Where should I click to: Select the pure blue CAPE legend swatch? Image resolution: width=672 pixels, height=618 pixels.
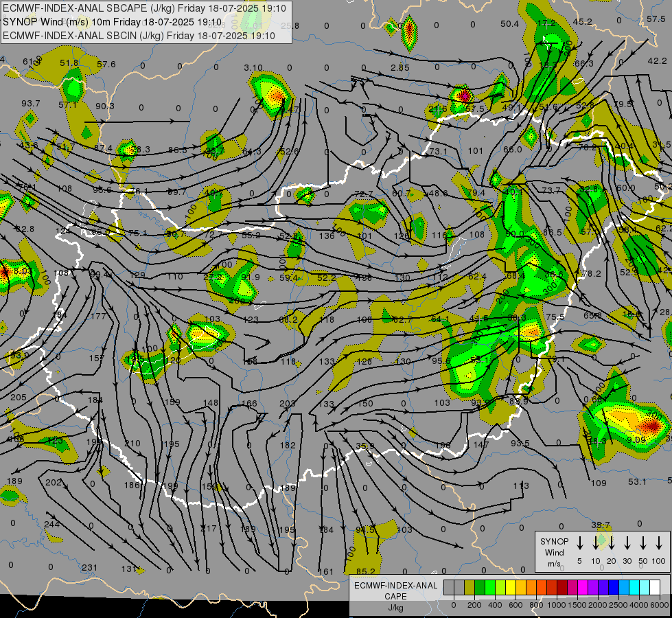coord(613,588)
